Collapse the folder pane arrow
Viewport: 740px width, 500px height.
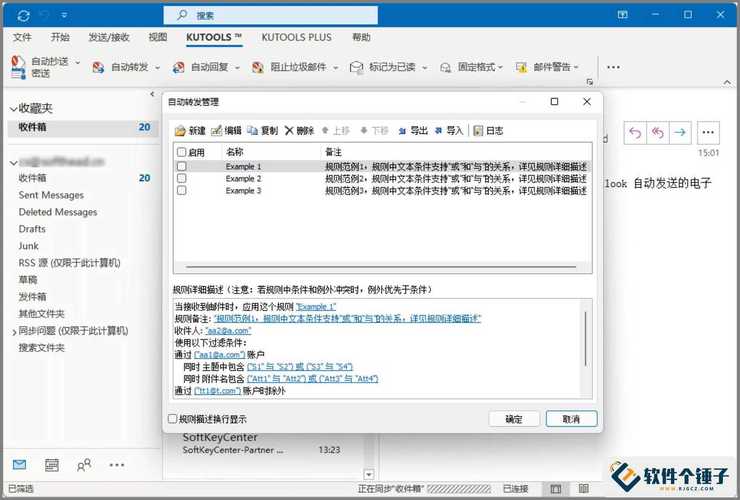pos(152,94)
